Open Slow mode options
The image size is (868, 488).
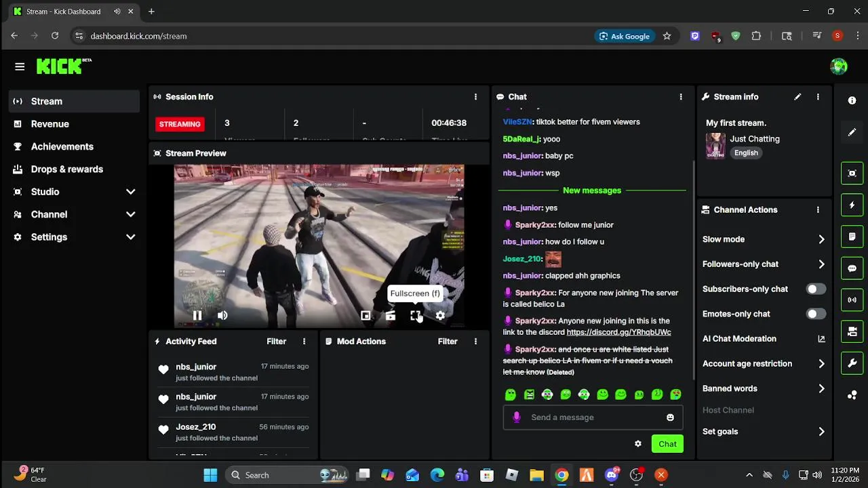(x=764, y=239)
